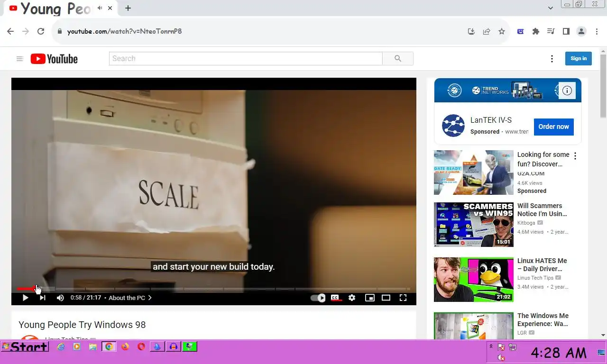Select the youtube.com address bar URL
The height and width of the screenshot is (364, 607).
point(124,31)
